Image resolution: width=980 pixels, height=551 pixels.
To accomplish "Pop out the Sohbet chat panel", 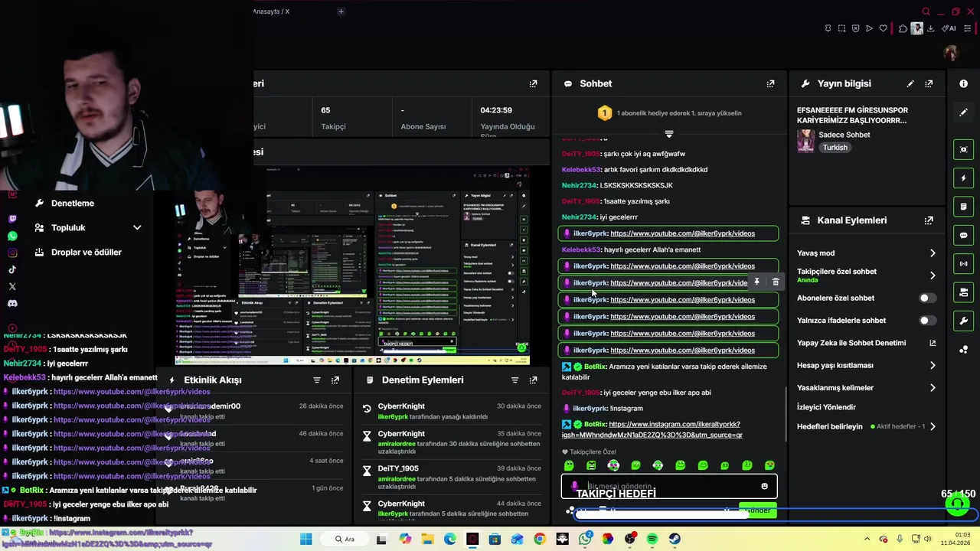I will coord(770,83).
